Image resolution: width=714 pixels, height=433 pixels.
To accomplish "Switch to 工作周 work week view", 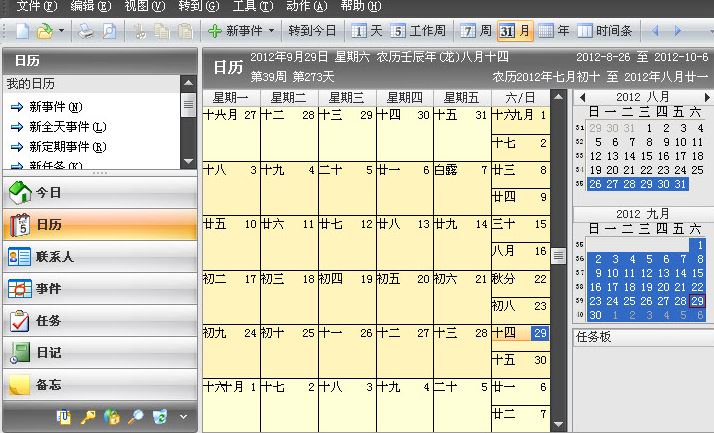I will tap(418, 31).
